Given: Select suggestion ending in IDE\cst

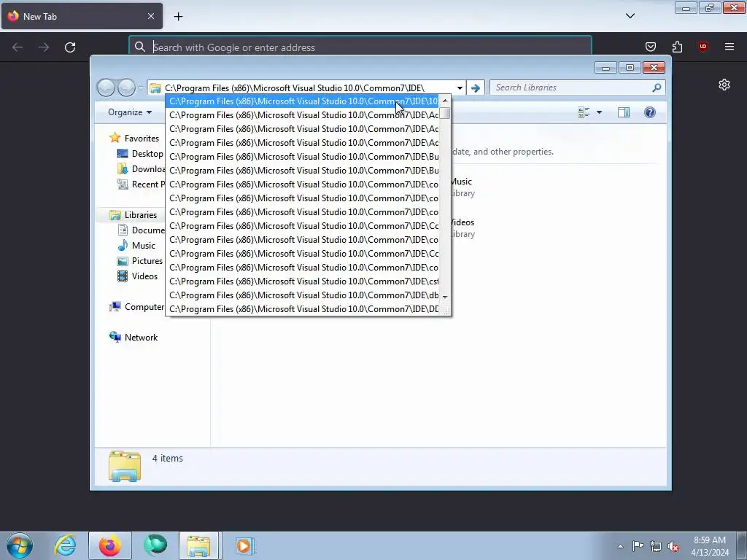Looking at the screenshot, I should 303,281.
